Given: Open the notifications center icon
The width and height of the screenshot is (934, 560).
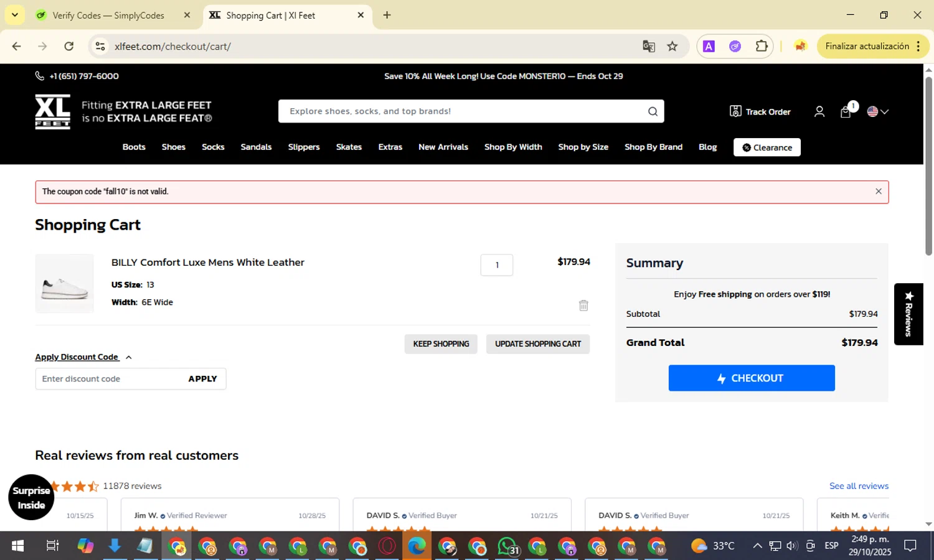Looking at the screenshot, I should (x=910, y=546).
